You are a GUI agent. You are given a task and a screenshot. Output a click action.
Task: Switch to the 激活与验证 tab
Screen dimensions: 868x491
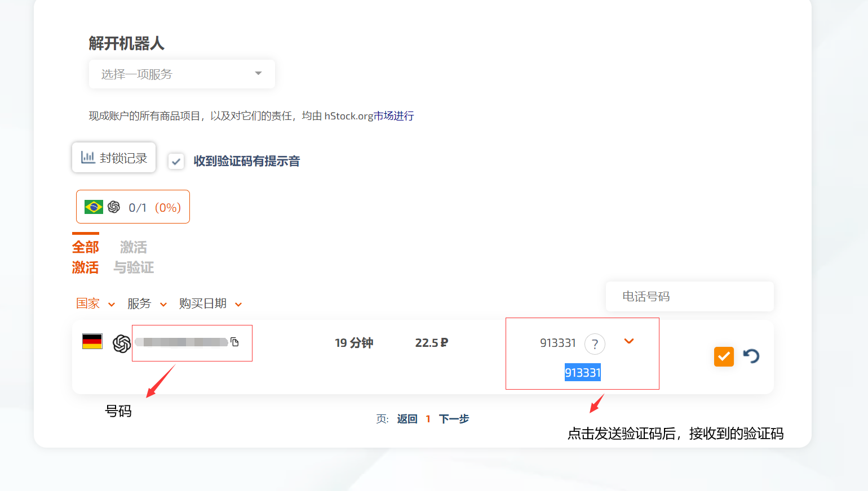coord(134,257)
